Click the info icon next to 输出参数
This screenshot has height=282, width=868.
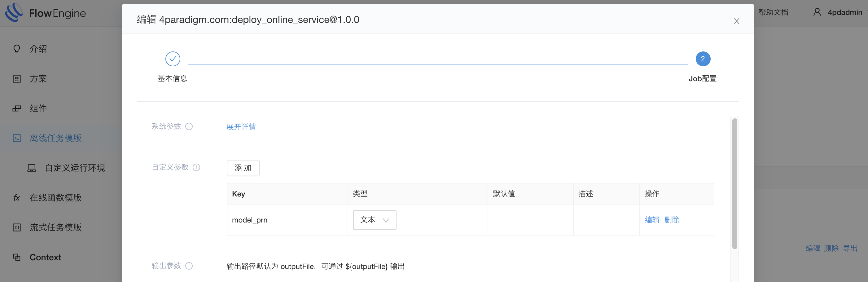pyautogui.click(x=189, y=266)
